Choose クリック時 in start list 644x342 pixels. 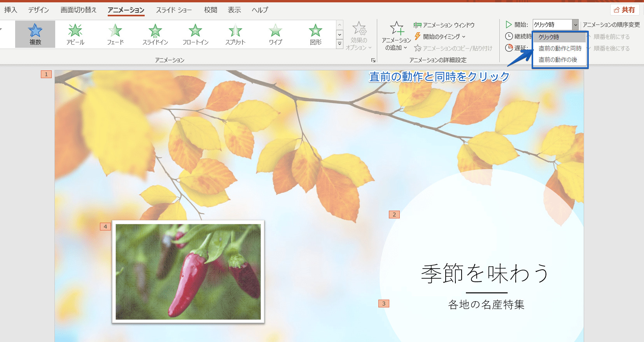click(559, 37)
